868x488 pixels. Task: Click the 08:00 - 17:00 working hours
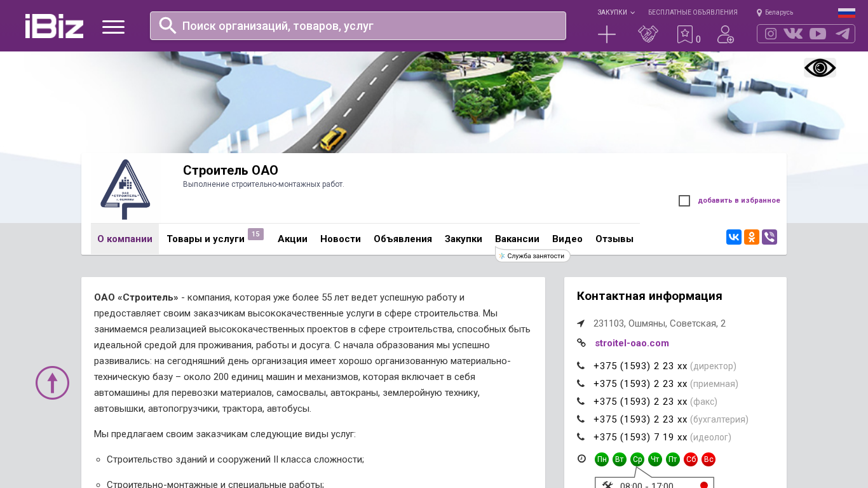pos(647,485)
